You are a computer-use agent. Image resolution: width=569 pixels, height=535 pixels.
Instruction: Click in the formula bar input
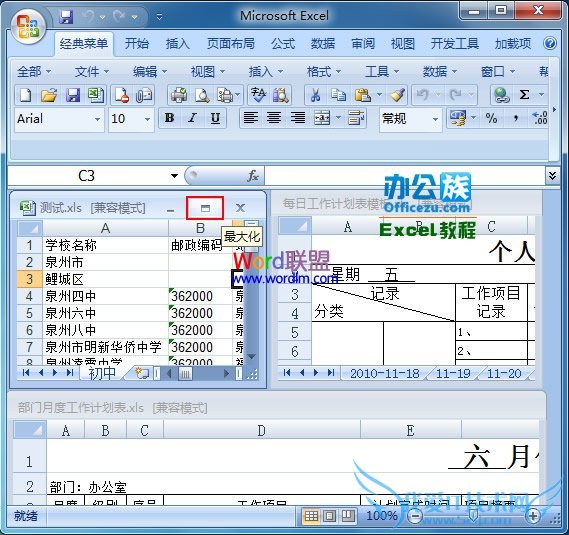[x=405, y=176]
